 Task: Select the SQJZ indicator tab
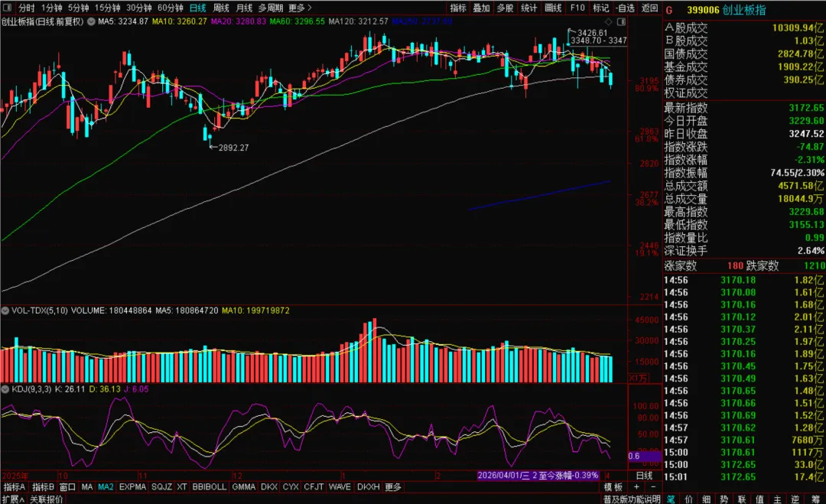tap(161, 487)
